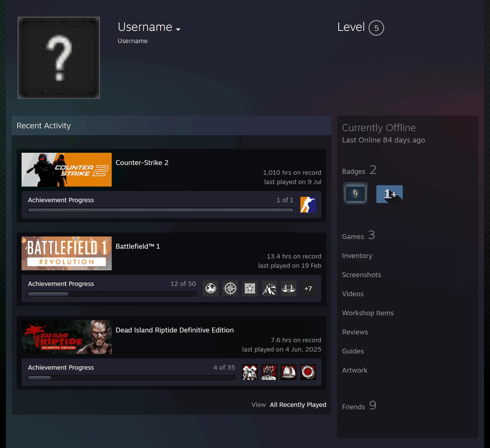Open Dead Island Riptide Definitive Edition title
This screenshot has height=448, width=490.
[175, 330]
